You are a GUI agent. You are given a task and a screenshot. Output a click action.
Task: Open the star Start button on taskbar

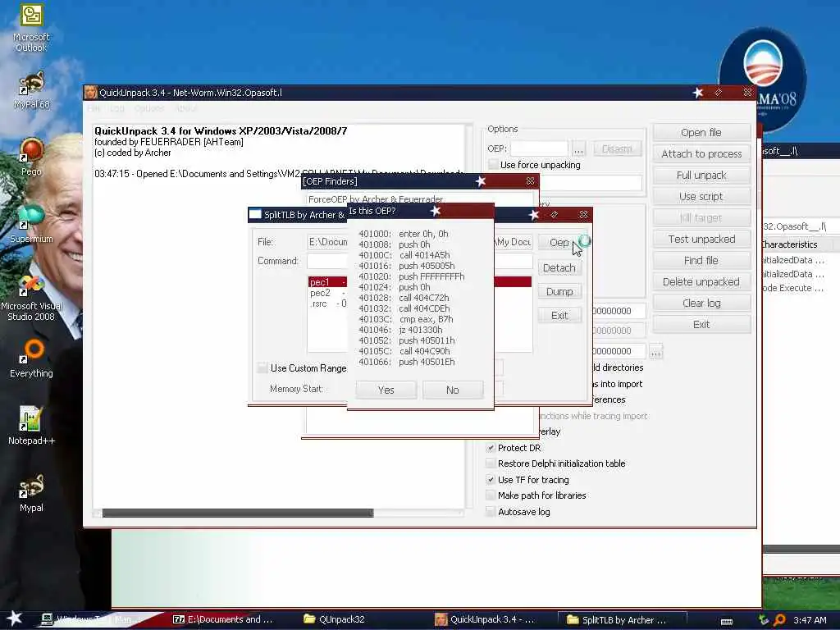[15, 619]
